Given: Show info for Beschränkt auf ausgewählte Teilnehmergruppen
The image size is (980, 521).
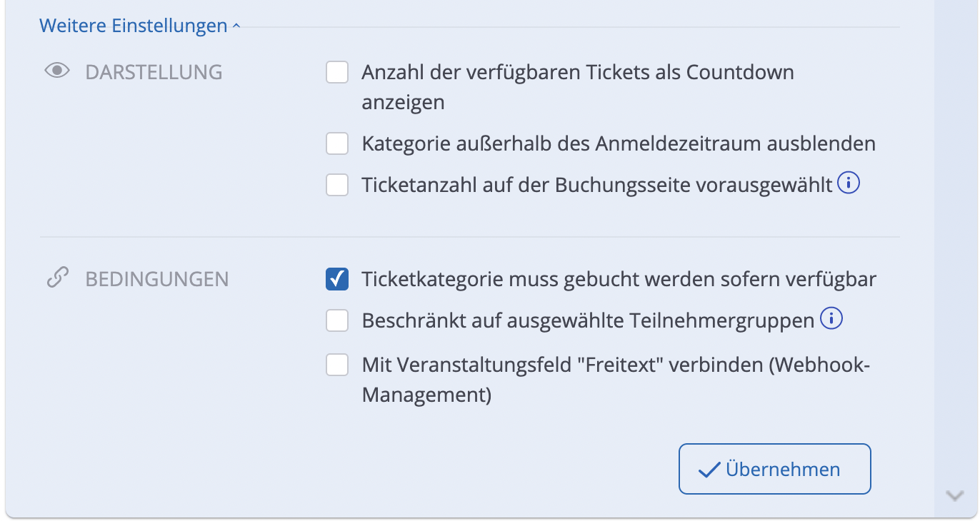Looking at the screenshot, I should pyautogui.click(x=831, y=320).
